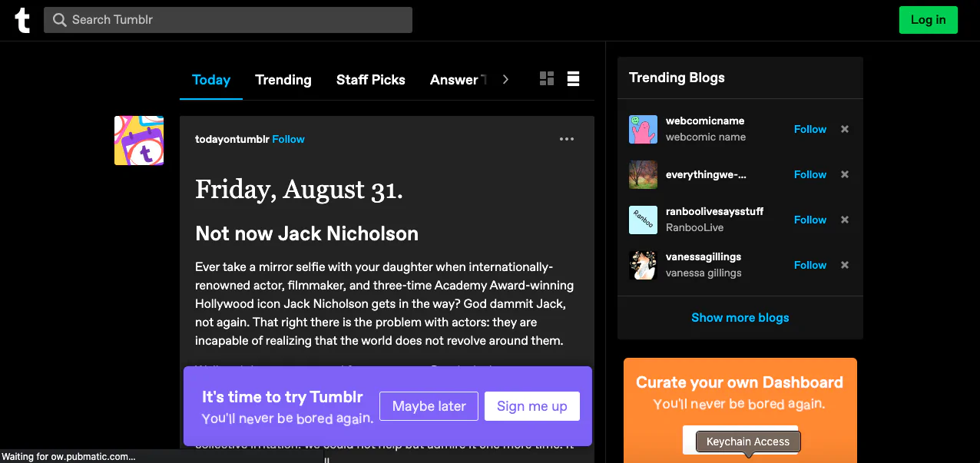Viewport: 980px width, 463px height.
Task: Follow the todayontumblr blog
Action: (288, 139)
